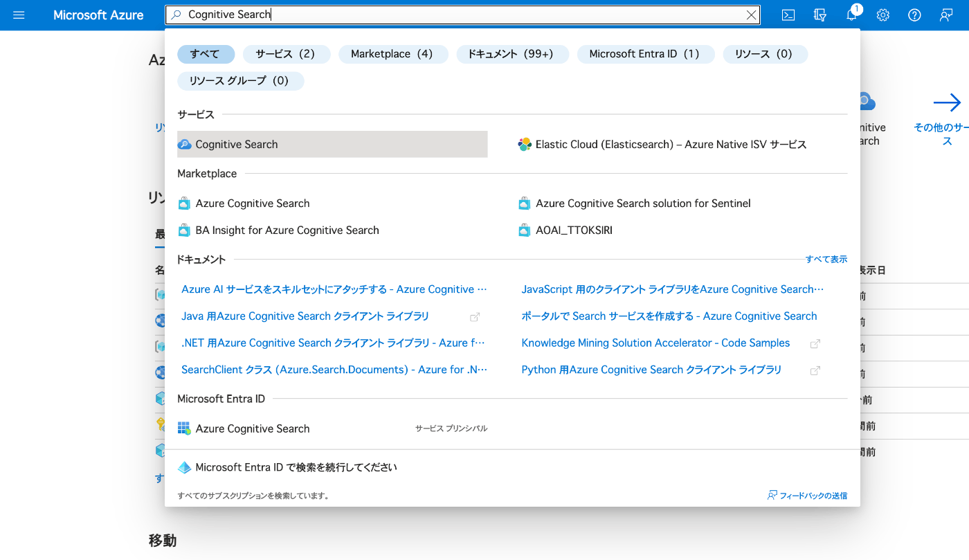
Task: Click AOAI_TTOKSIRI Marketplace bag icon
Action: 525,231
